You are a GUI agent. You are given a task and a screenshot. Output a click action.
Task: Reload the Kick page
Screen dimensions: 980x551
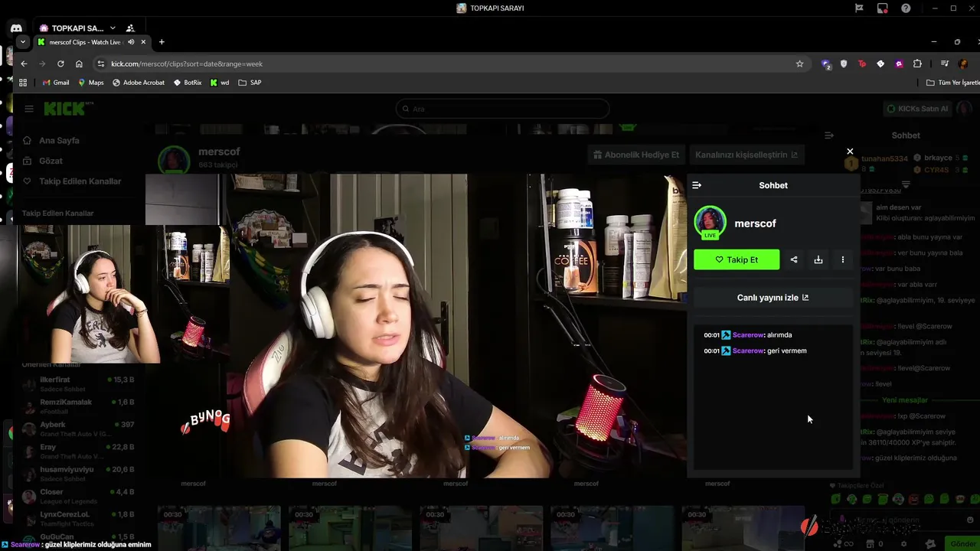tap(60, 64)
